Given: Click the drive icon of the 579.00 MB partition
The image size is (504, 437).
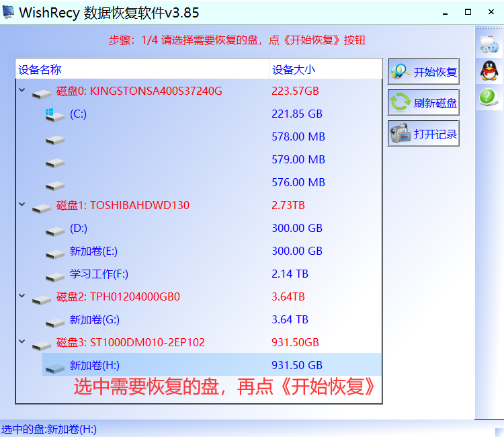Looking at the screenshot, I should 55,163.
